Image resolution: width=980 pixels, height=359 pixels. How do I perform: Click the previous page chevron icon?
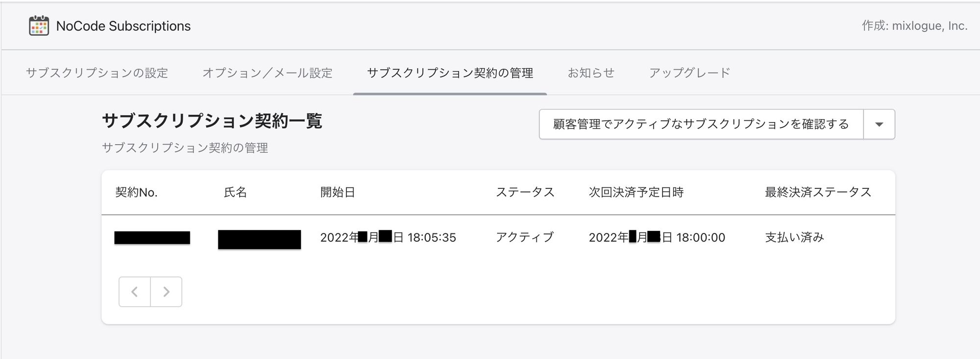click(x=134, y=291)
